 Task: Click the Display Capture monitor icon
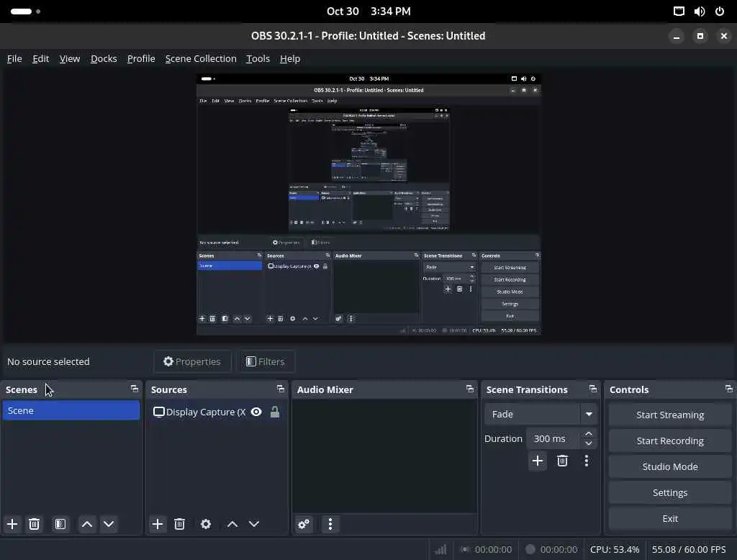point(159,412)
